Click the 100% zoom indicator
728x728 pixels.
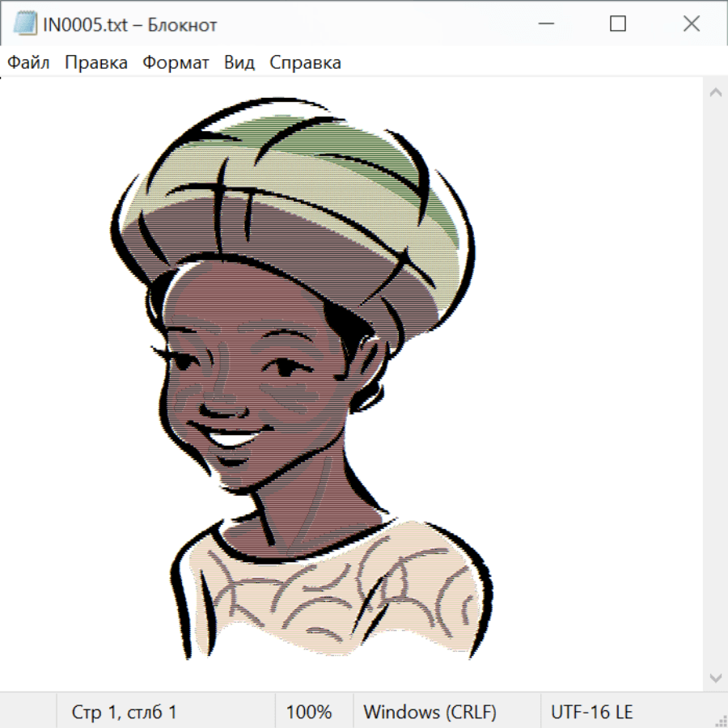(x=309, y=712)
